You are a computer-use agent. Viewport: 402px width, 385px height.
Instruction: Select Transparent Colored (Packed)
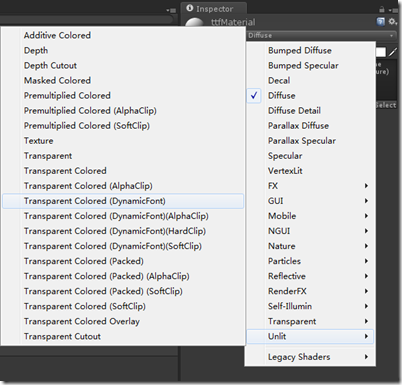[x=123, y=261]
